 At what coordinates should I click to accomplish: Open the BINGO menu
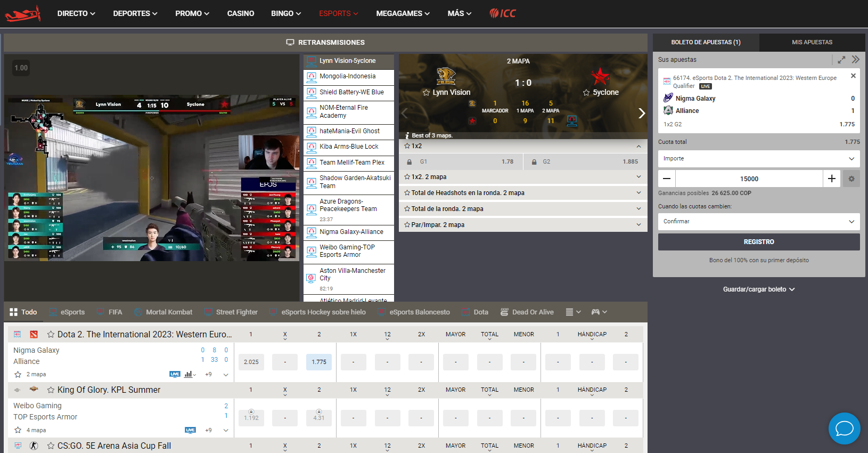[286, 13]
